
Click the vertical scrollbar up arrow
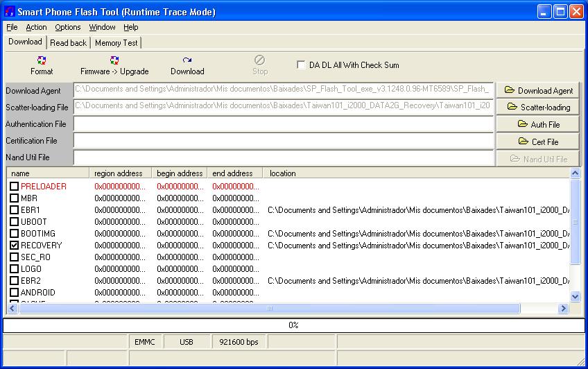point(575,173)
